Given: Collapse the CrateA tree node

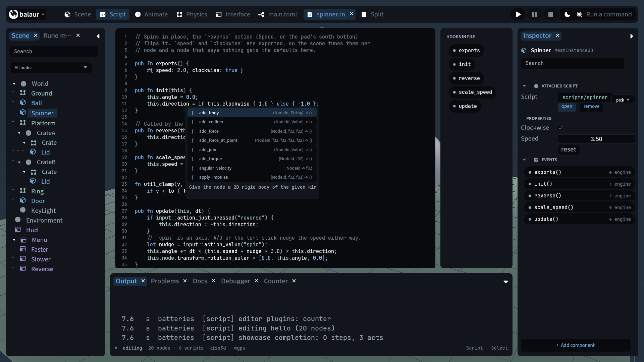Looking at the screenshot, I should point(19,133).
